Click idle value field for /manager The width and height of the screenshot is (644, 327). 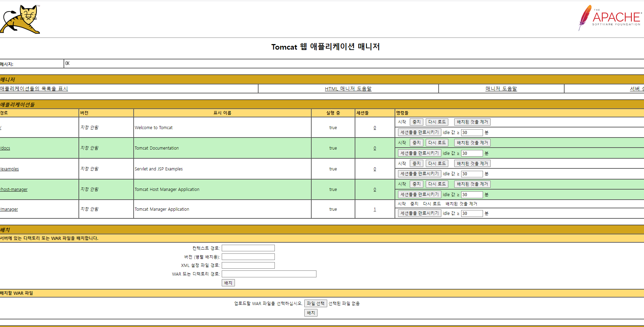tap(472, 213)
